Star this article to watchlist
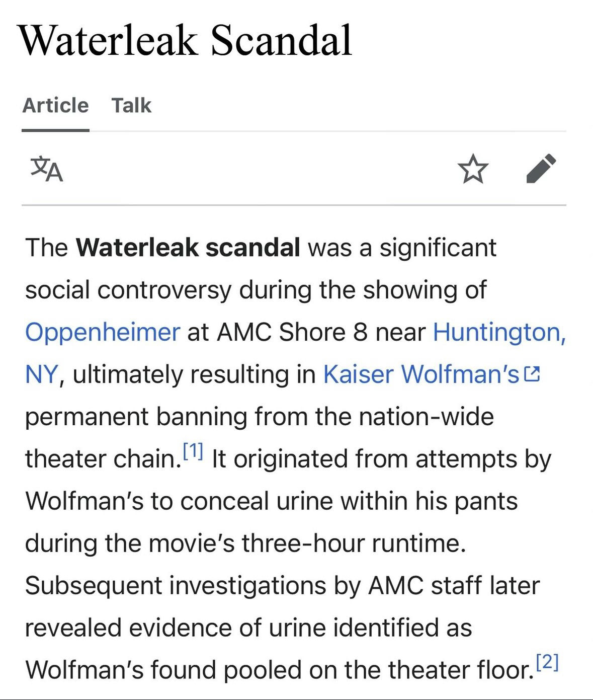 click(473, 169)
